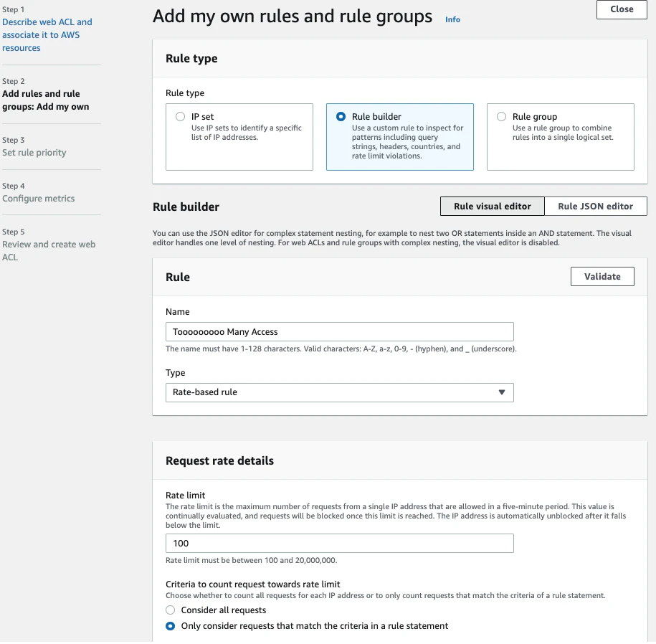Click the IP set card description
The image size is (656, 644).
(247, 133)
